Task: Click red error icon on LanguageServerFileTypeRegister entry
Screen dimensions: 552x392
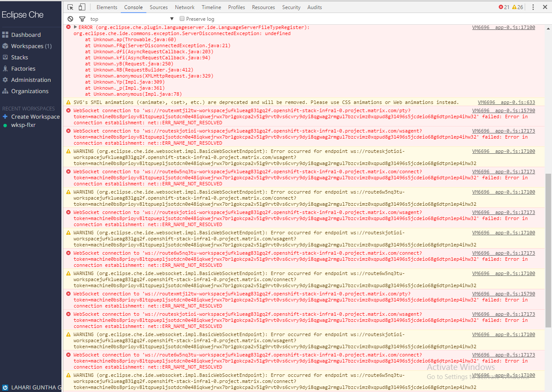Action: 68,27
